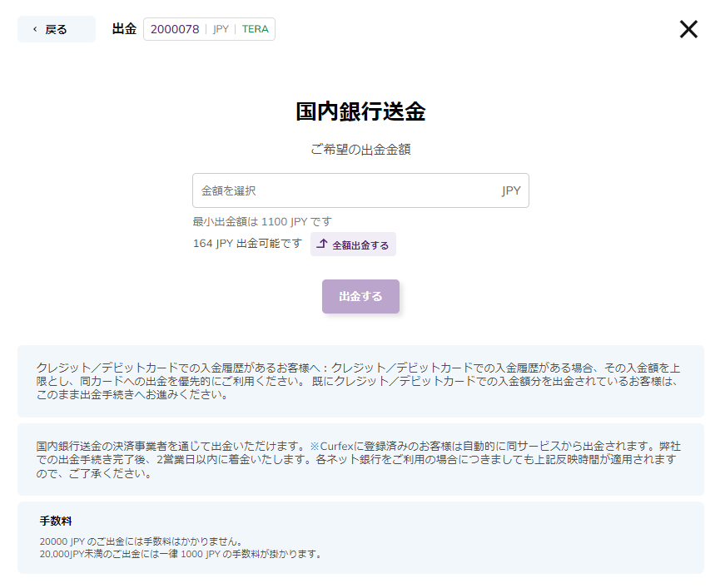Click the 20000 JPY のご出金には手数料はかかりません line
The image size is (720, 588).
tap(142, 541)
